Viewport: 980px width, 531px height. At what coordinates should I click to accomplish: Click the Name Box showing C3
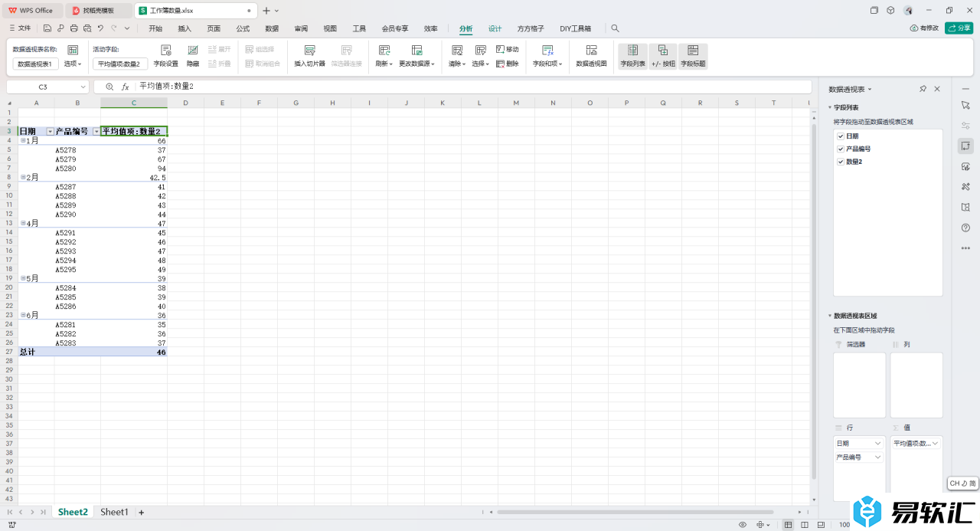pos(47,87)
